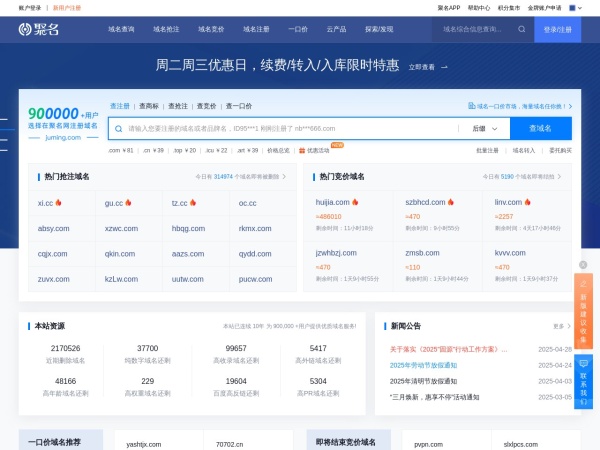Switch to 查一口价 tab
This screenshot has width=600, height=450.
click(239, 106)
